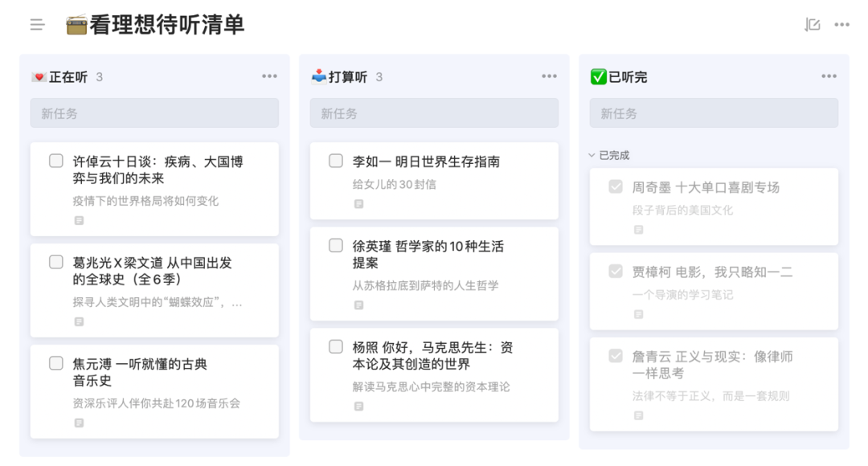
Task: Open more options for 已听完 column
Action: [x=829, y=76]
